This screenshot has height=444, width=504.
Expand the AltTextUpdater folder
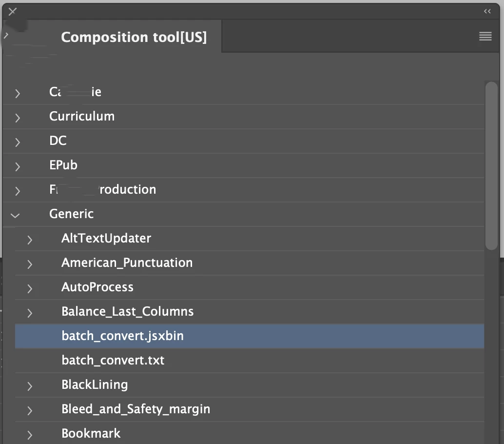coord(30,239)
